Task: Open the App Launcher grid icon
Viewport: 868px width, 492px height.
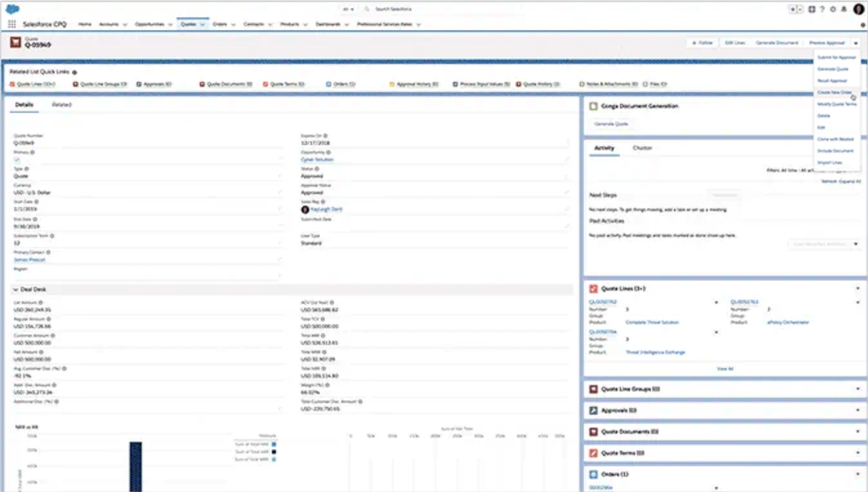Action: pyautogui.click(x=12, y=25)
